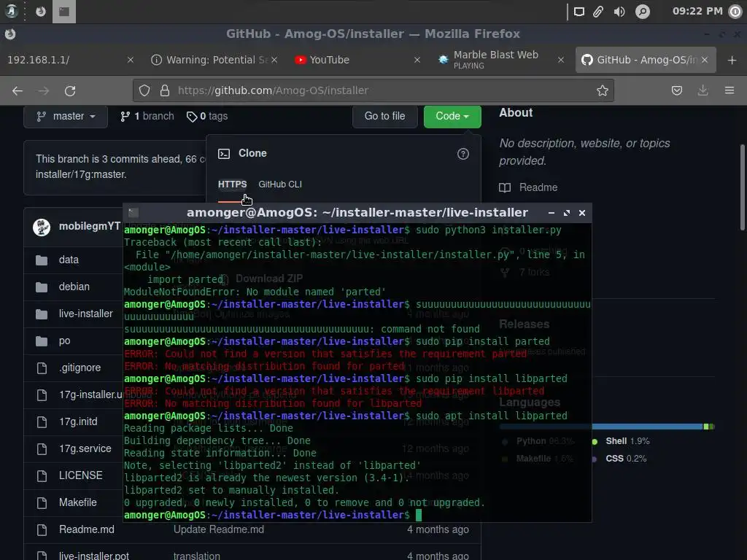
Task: Click the file icon next to LICENSE
Action: (x=42, y=475)
